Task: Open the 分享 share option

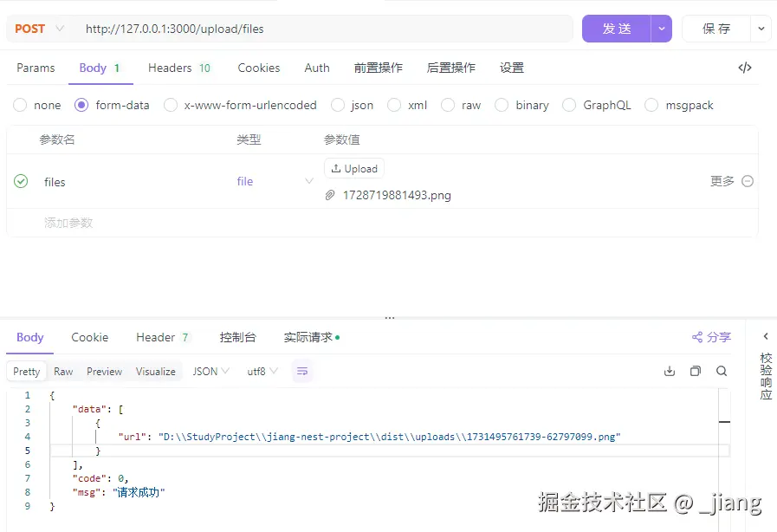Action: 710,337
